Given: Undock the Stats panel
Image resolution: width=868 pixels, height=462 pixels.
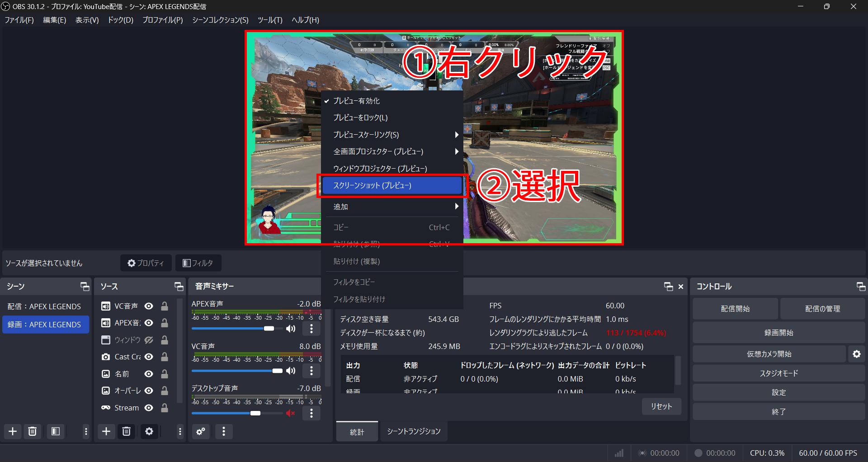Looking at the screenshot, I should (669, 286).
